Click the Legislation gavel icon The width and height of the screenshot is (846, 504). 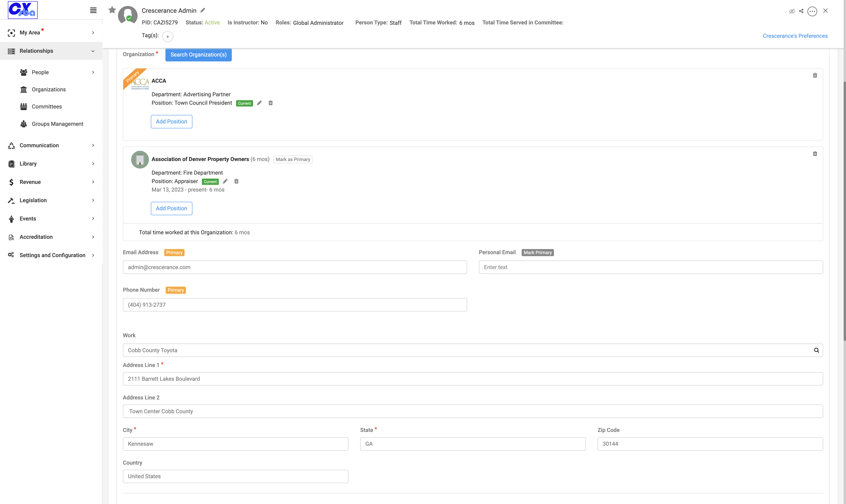click(x=11, y=201)
